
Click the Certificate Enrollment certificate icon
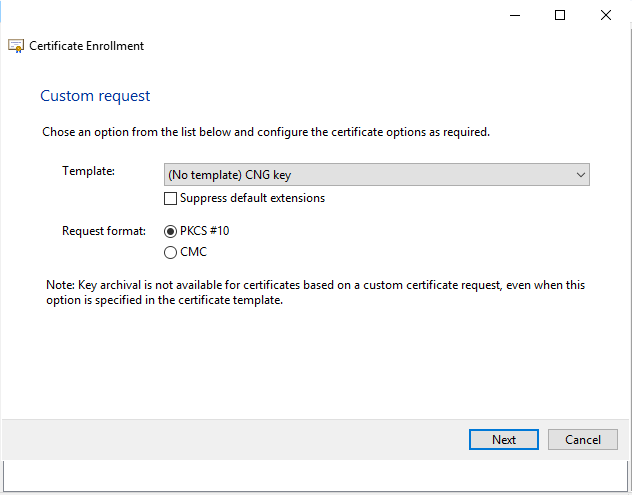[16, 46]
